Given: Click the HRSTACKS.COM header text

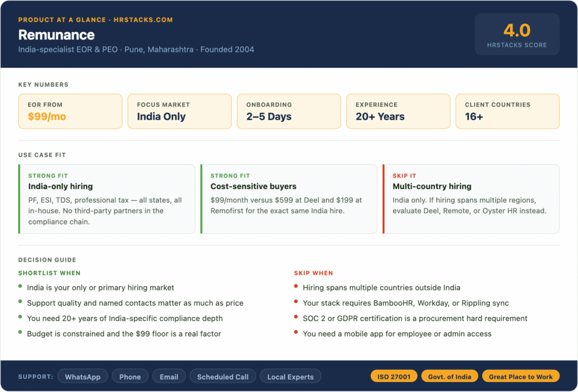Looking at the screenshot, I should (143, 20).
